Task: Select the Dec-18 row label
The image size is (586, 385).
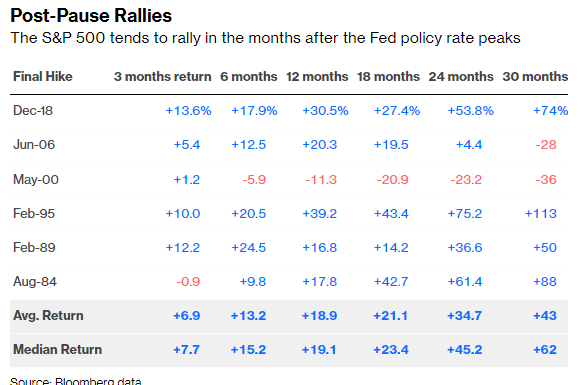Action: (33, 111)
